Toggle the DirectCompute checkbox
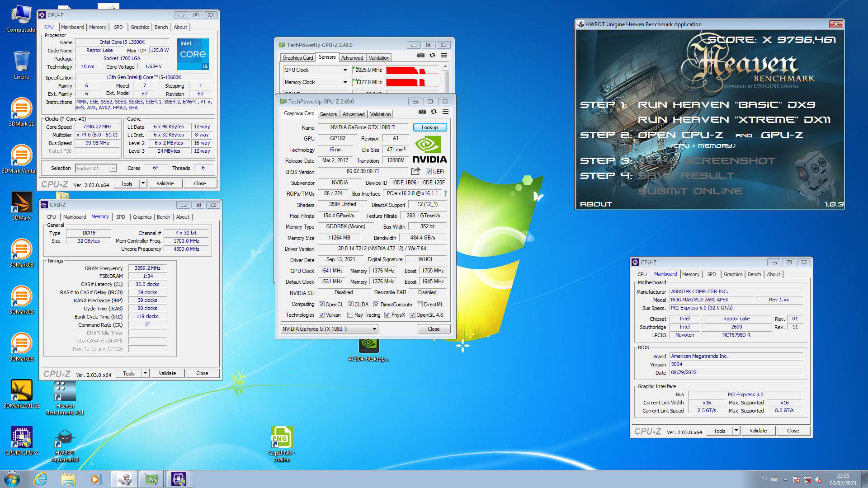Screen dimensions: 868x488 (376, 305)
